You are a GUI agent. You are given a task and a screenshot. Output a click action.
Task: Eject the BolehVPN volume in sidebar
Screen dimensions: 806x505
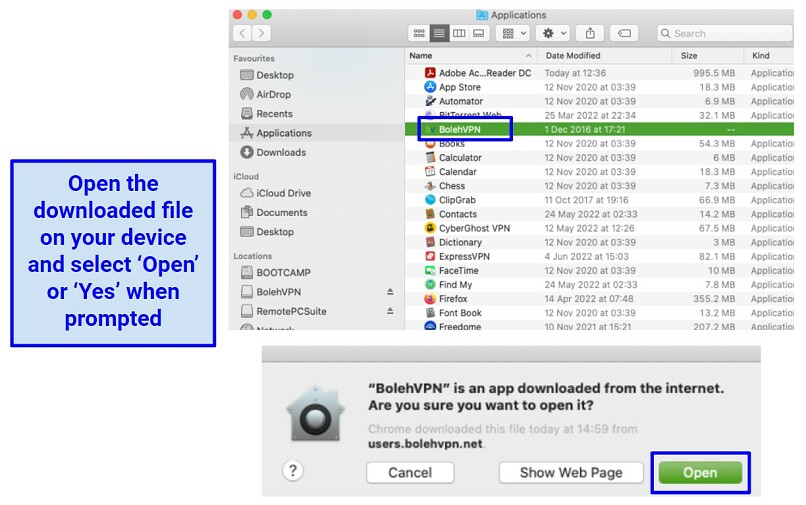click(x=390, y=292)
